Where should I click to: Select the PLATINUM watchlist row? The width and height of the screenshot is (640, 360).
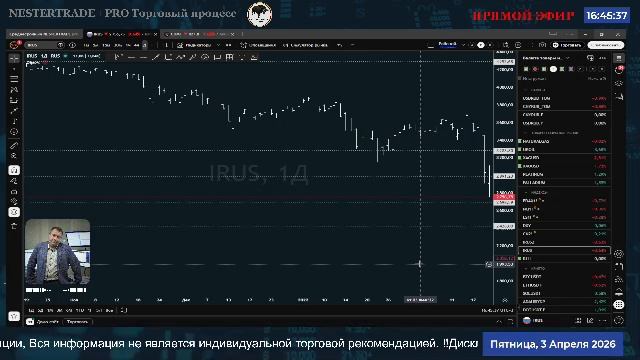coord(564,174)
